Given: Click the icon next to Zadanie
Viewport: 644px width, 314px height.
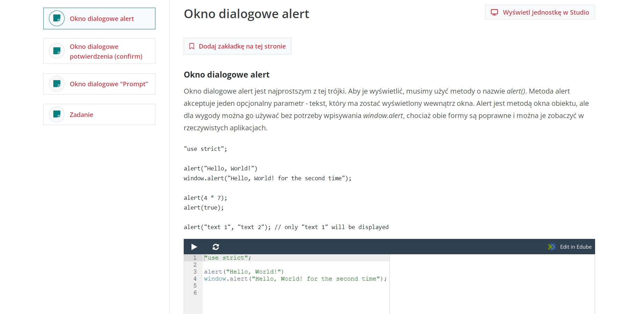Looking at the screenshot, I should coord(57,114).
